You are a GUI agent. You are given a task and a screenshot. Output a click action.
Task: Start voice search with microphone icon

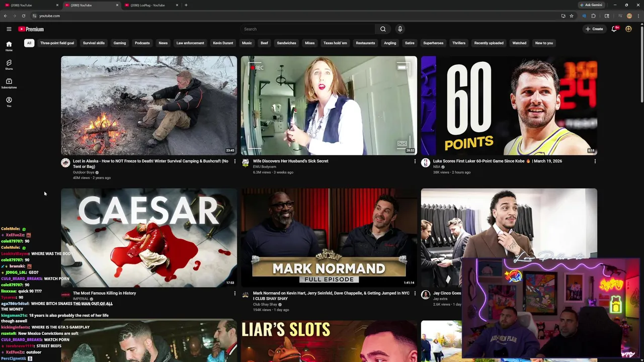coord(400,29)
